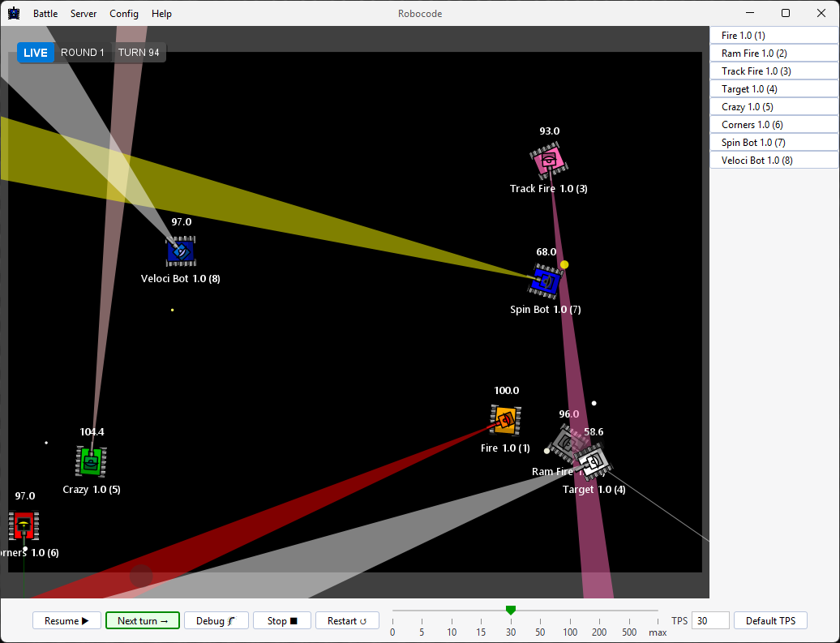
Task: Open Track Fire 1.0 (3) in bot list
Action: (x=774, y=71)
